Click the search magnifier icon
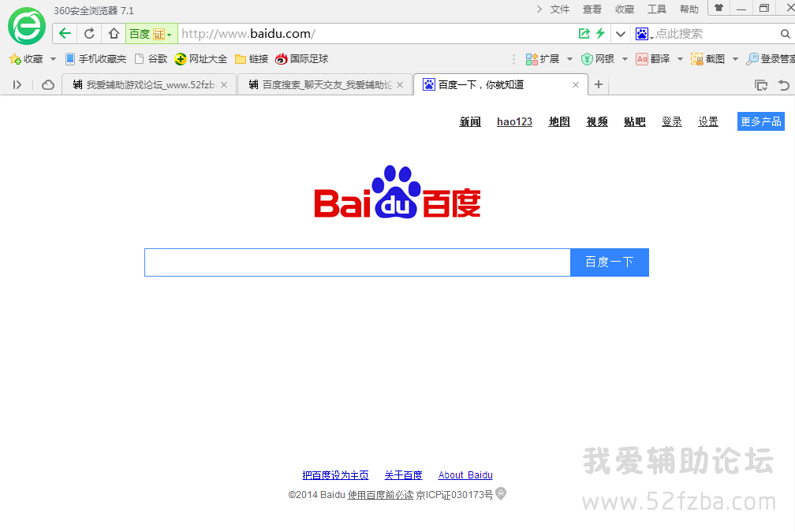Viewport: 795px width, 532px height. [785, 34]
